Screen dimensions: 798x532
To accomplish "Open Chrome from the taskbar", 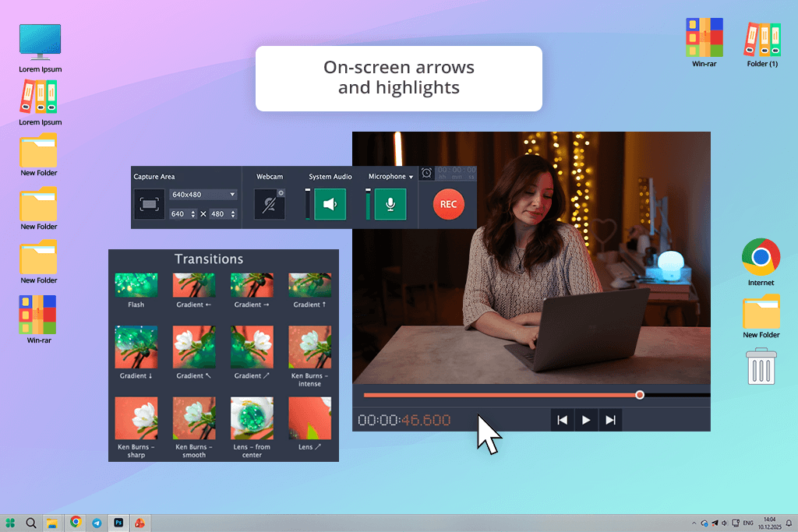I will (76, 522).
